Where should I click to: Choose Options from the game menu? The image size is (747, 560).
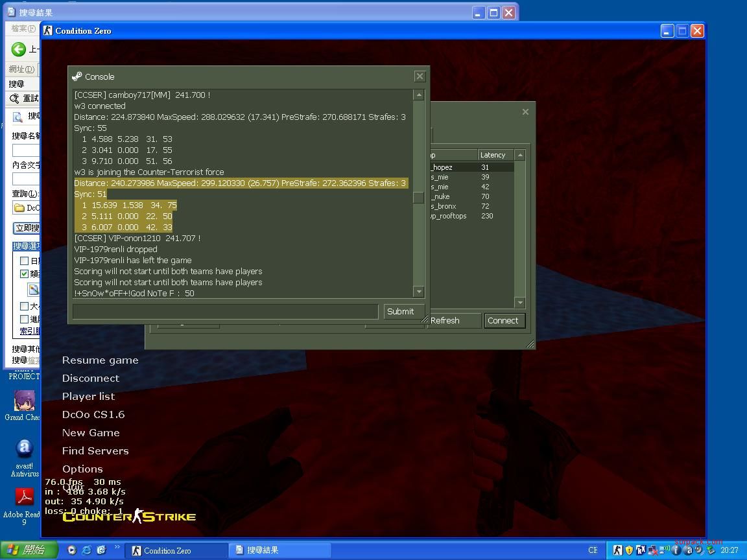point(82,469)
